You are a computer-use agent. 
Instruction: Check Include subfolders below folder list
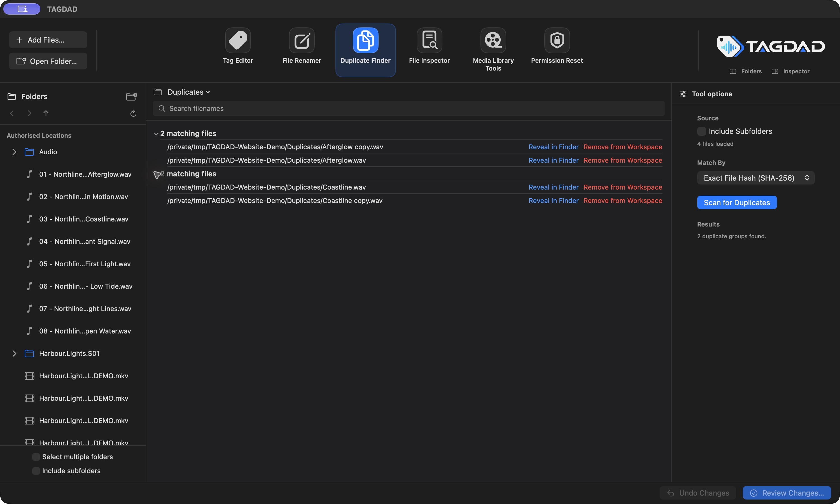pyautogui.click(x=36, y=471)
